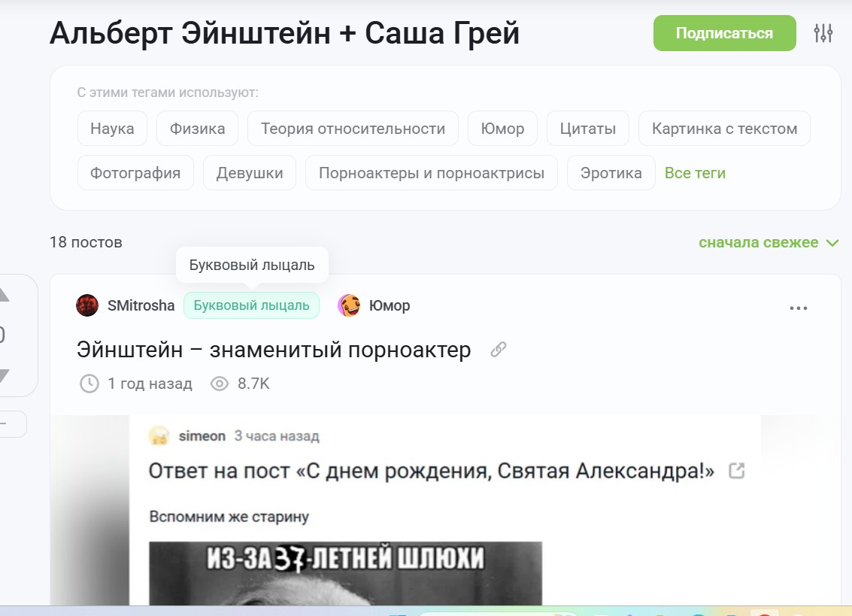The image size is (852, 616).
Task: Open the three-dot post options menu
Action: [798, 308]
